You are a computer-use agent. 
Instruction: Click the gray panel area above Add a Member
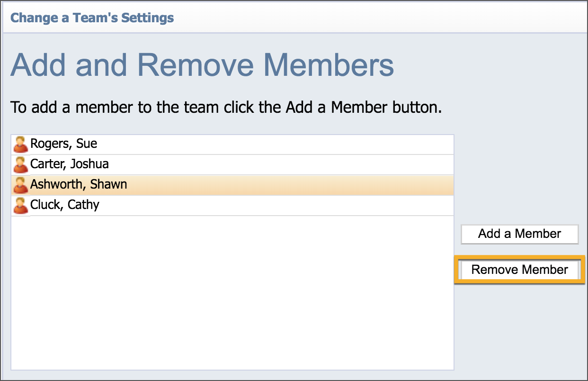click(x=520, y=180)
